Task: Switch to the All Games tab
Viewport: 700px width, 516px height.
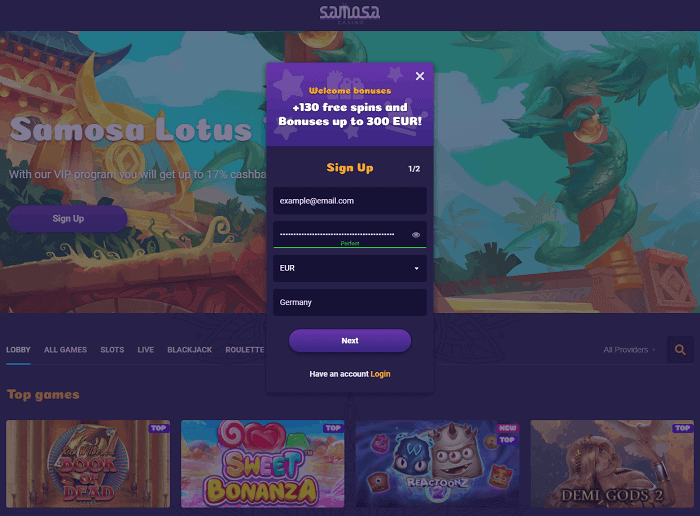Action: (x=65, y=350)
